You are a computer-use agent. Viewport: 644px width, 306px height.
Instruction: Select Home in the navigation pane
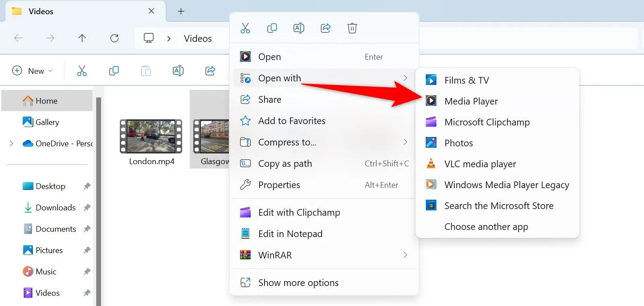tap(47, 101)
